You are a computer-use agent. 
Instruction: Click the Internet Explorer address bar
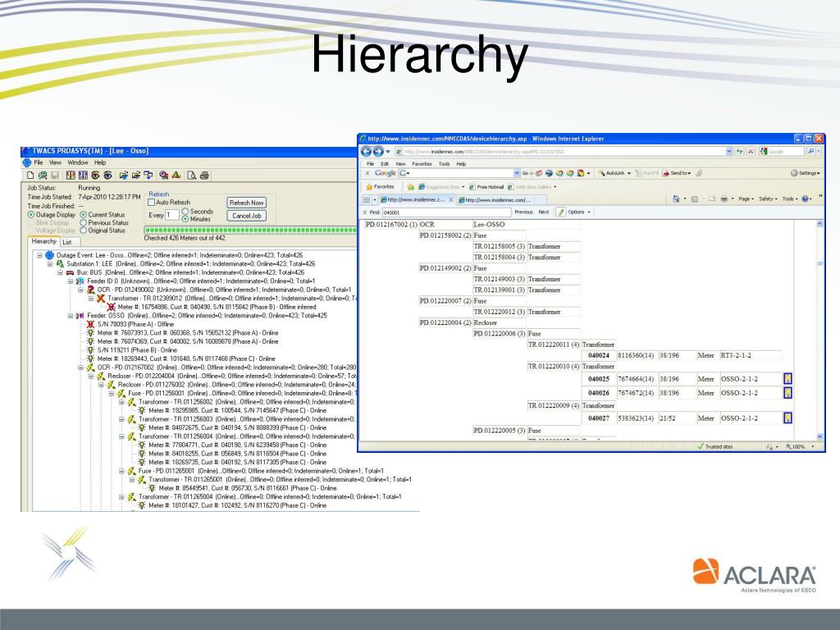coord(564,152)
